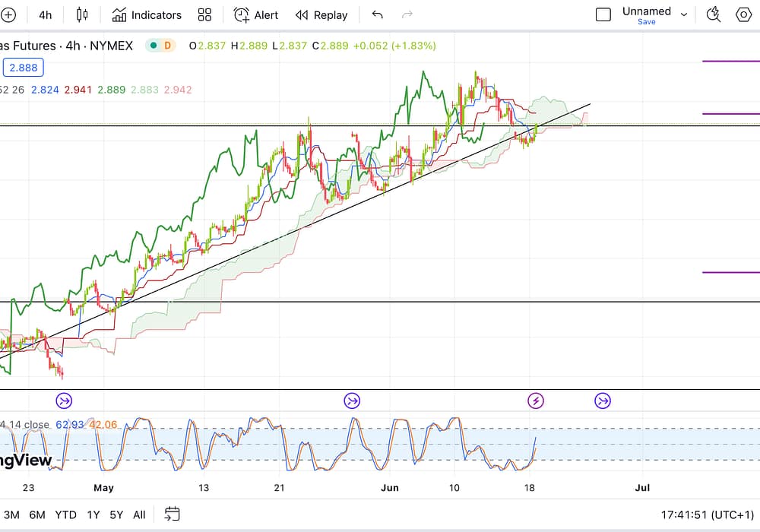This screenshot has height=532, width=760.
Task: Redo the last chart action
Action: point(407,14)
